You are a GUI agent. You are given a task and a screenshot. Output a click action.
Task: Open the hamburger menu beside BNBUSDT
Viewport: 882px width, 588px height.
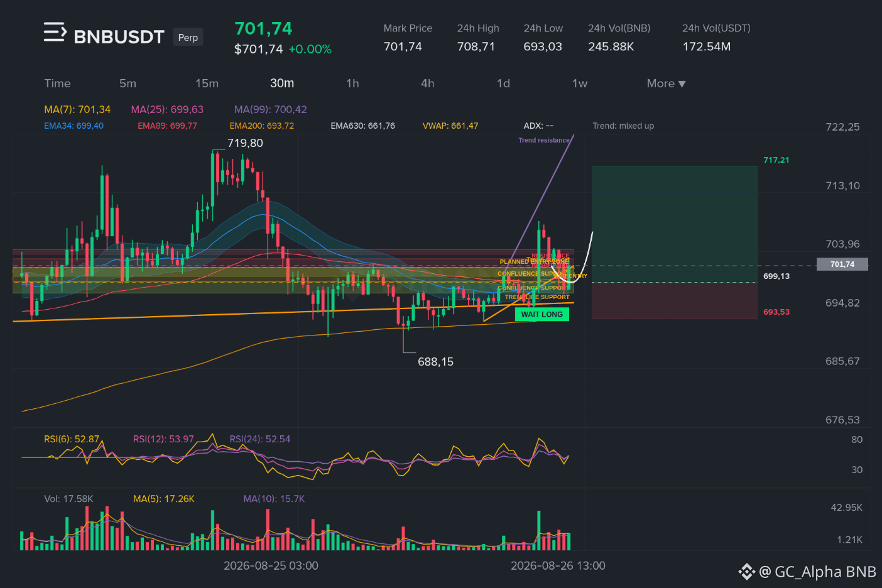[55, 32]
